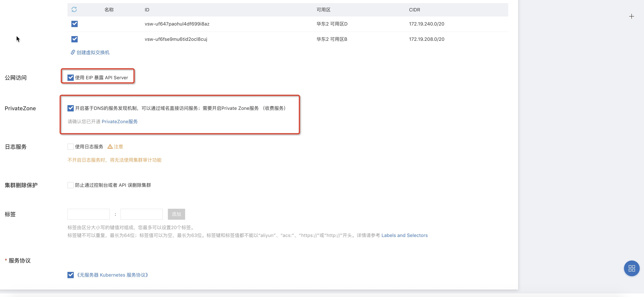Screen dimensions: 644x297
Task: Click the orange 不开启日志服务时 warning text
Action: point(115,160)
